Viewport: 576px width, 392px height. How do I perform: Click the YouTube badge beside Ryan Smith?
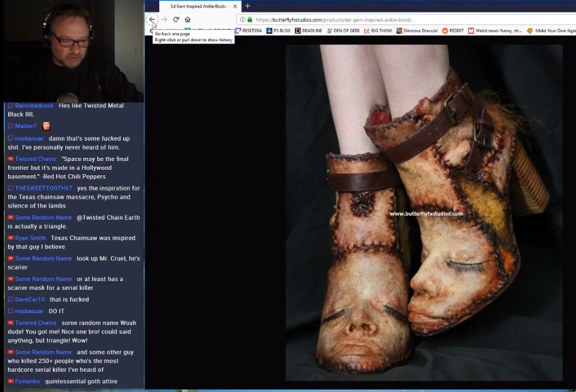coord(11,238)
